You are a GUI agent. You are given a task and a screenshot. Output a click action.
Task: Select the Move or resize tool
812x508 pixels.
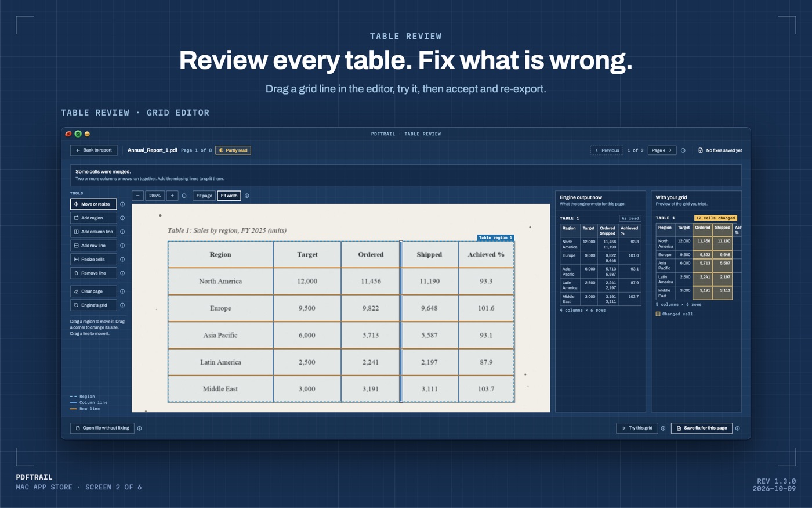coord(93,204)
